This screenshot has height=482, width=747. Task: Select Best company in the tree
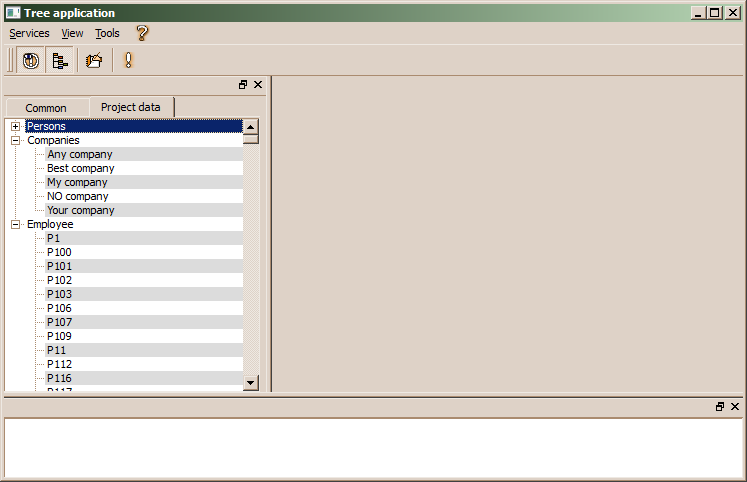[x=80, y=168]
